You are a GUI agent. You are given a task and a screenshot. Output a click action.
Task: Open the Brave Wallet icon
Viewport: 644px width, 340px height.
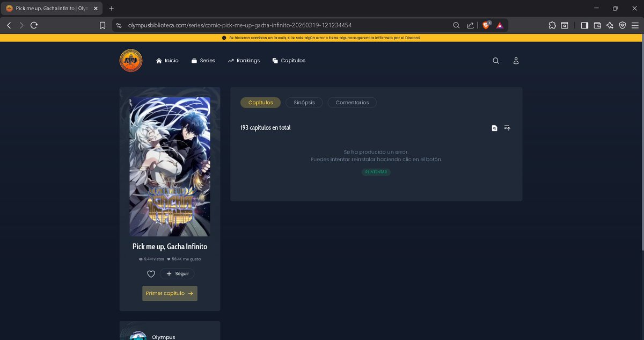[x=597, y=25]
